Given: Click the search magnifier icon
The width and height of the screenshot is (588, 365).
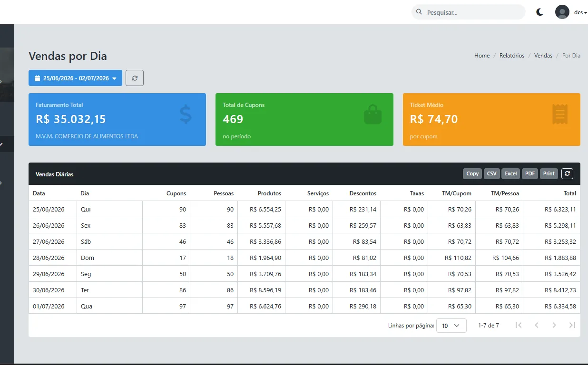Looking at the screenshot, I should (x=419, y=12).
